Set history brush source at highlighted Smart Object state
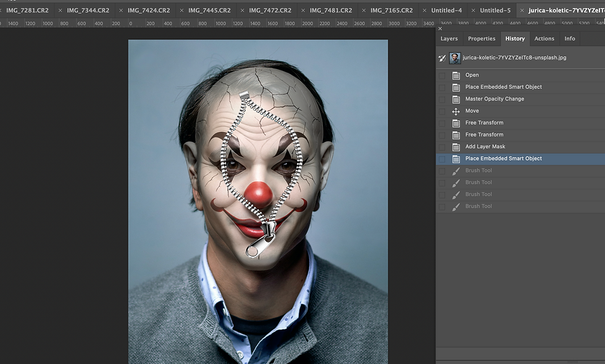The width and height of the screenshot is (605, 364). tap(442, 159)
